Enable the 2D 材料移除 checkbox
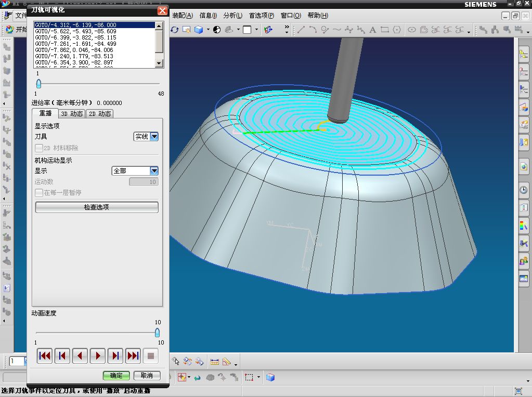 click(x=38, y=148)
